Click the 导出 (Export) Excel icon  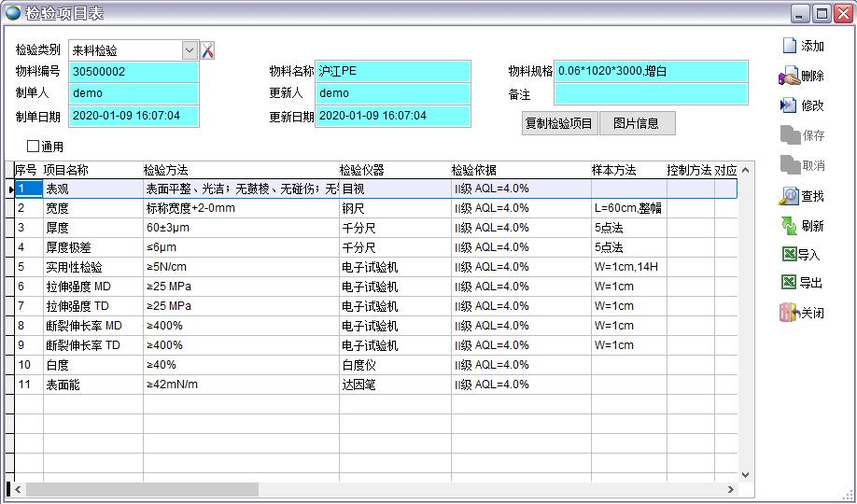(789, 284)
